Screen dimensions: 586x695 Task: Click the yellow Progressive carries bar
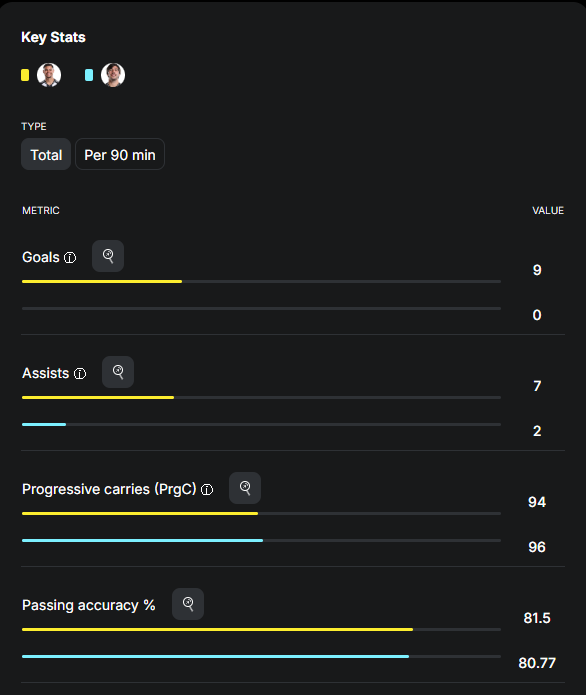point(140,514)
